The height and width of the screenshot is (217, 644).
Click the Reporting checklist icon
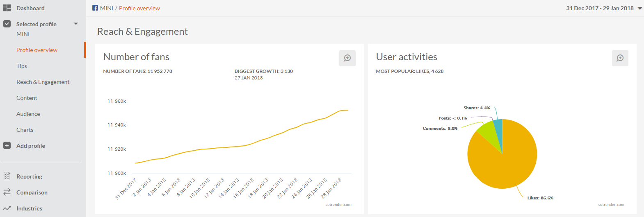(x=7, y=176)
